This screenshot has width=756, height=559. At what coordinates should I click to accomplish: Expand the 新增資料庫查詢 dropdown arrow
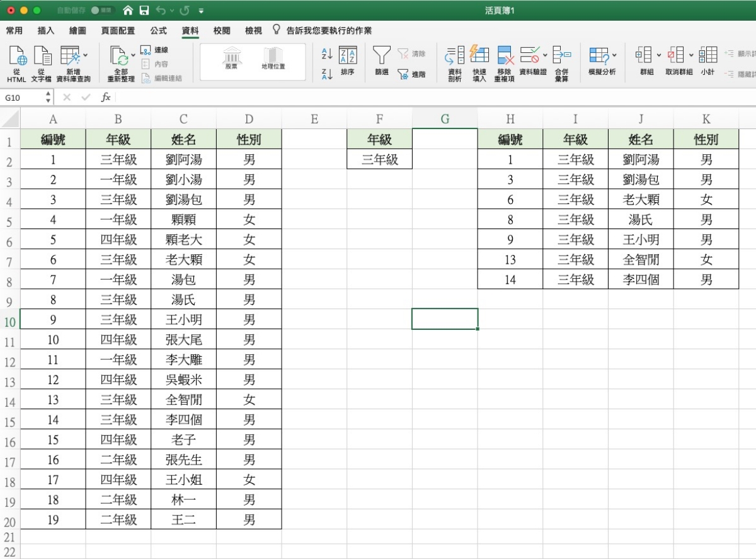coord(86,55)
